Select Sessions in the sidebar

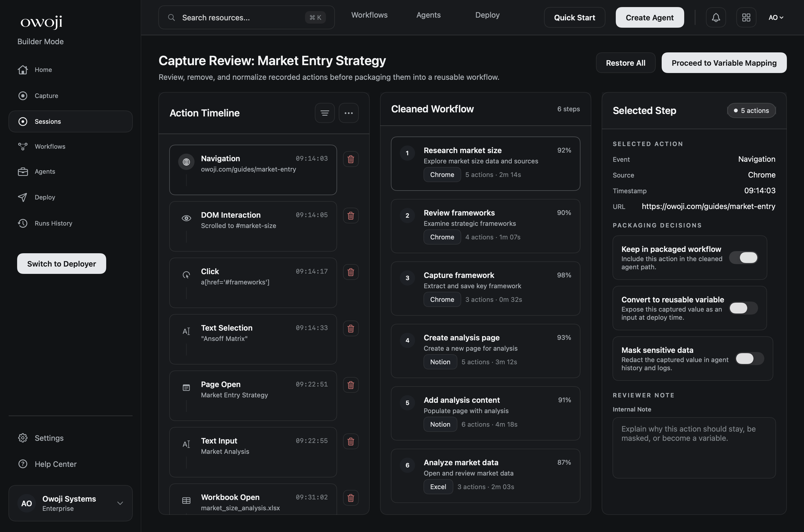(48, 121)
